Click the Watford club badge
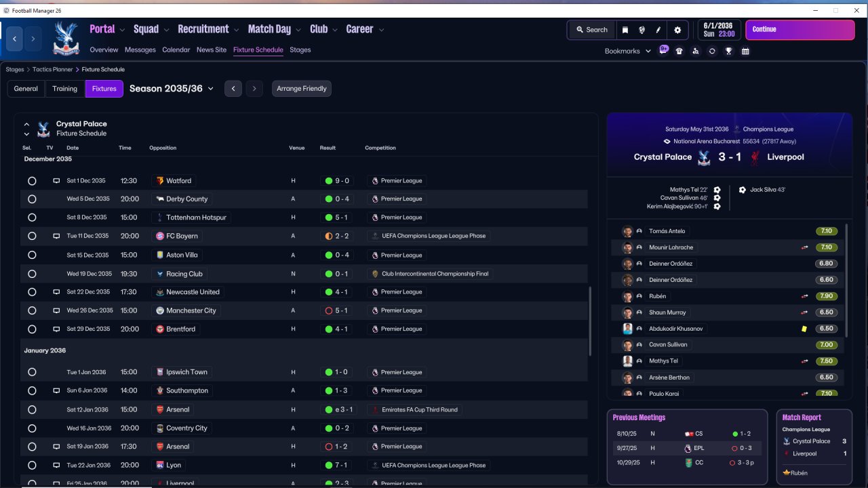Viewport: 868px width, 488px height. (160, 181)
